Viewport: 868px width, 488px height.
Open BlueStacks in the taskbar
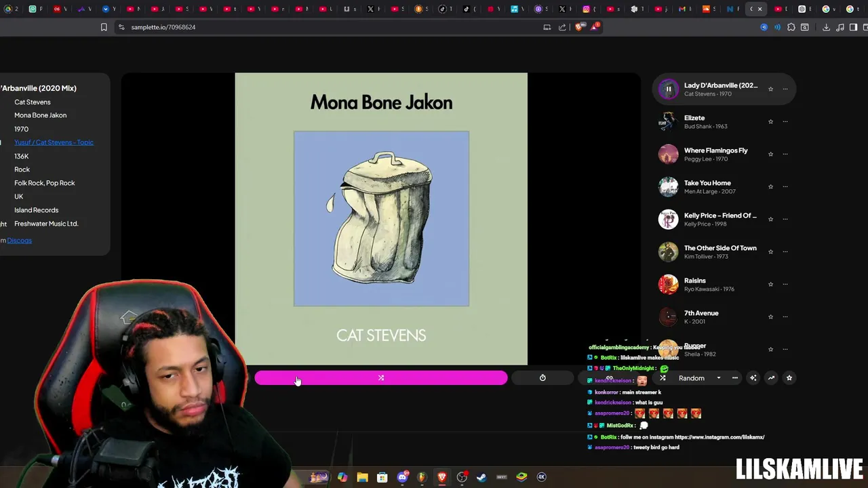[521, 477]
